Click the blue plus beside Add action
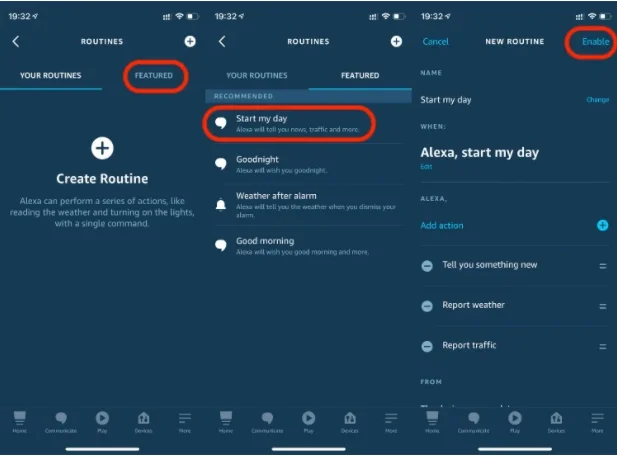The height and width of the screenshot is (457, 617). (x=602, y=225)
